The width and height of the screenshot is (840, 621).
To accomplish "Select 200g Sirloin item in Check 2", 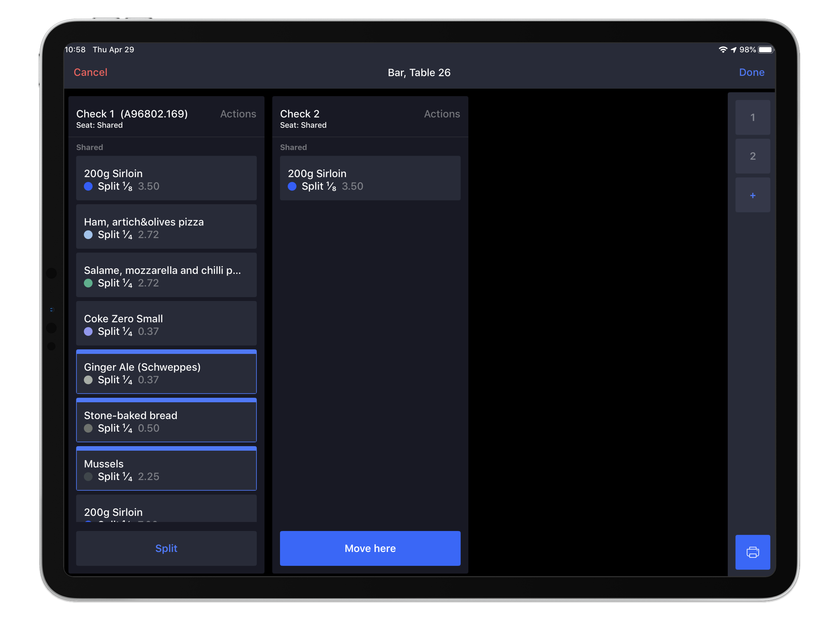I will pos(370,178).
